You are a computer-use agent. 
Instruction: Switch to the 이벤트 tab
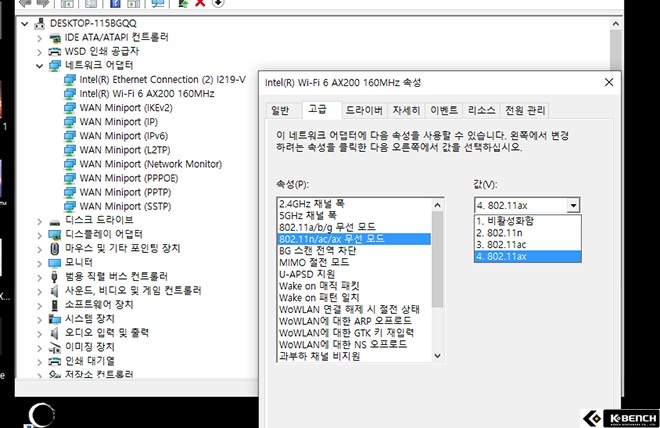click(x=444, y=110)
